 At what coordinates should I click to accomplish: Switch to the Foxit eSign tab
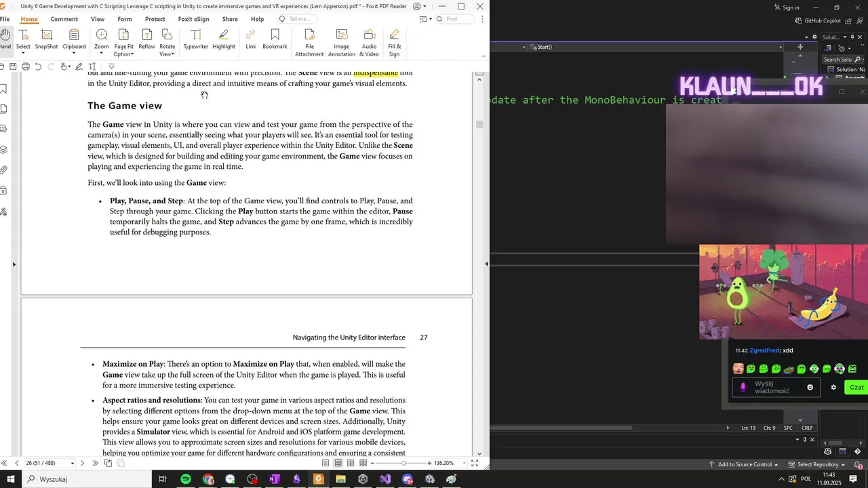pos(193,19)
